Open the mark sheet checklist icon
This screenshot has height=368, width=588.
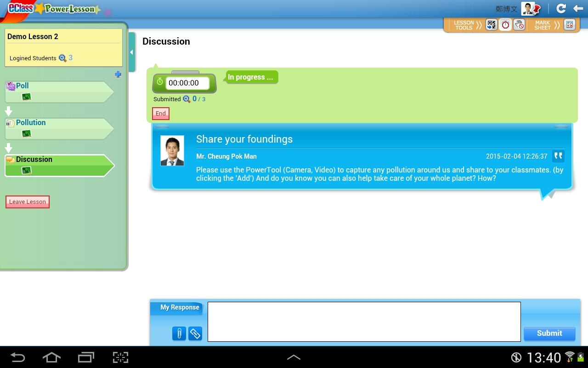pos(570,25)
